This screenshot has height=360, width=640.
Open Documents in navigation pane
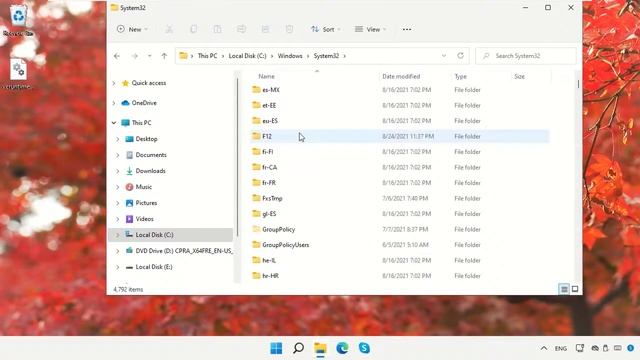pyautogui.click(x=151, y=155)
